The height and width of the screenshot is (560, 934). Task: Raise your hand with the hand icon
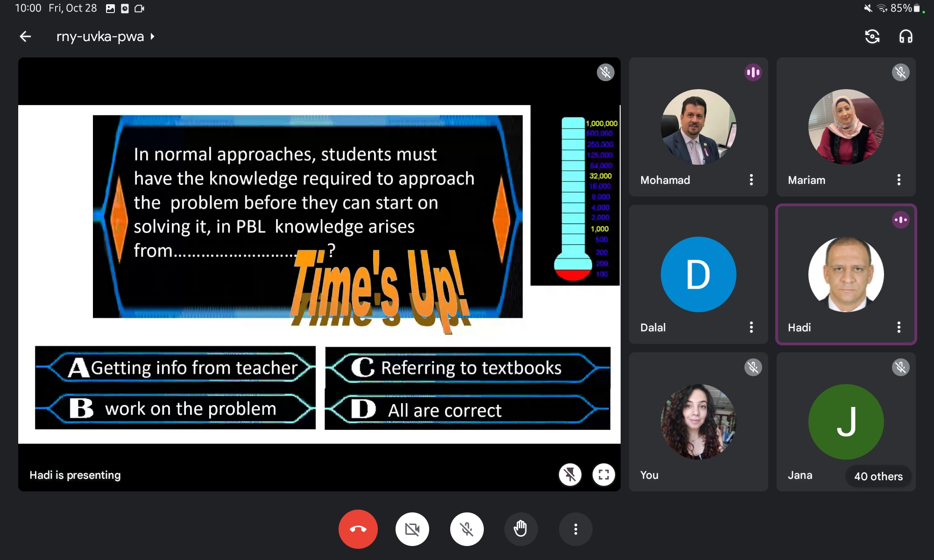tap(520, 529)
